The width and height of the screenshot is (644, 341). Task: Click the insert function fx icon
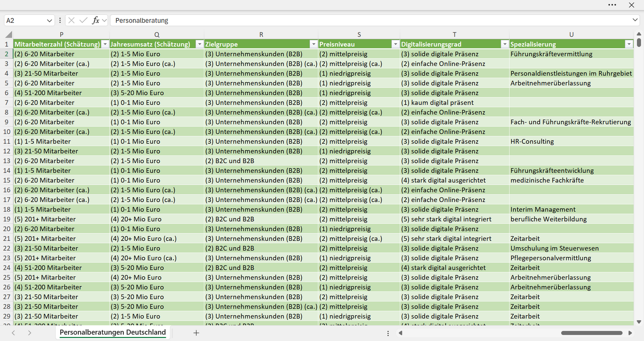pyautogui.click(x=95, y=20)
